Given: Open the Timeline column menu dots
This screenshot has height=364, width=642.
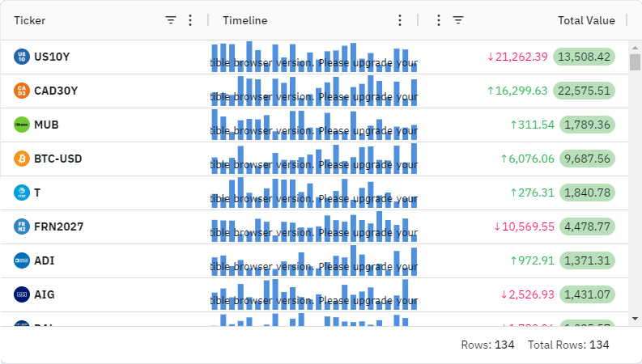Looking at the screenshot, I should pyautogui.click(x=400, y=20).
